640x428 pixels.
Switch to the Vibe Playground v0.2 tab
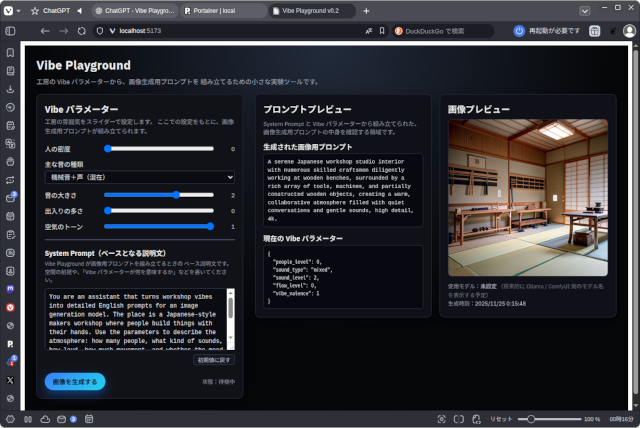[308, 10]
